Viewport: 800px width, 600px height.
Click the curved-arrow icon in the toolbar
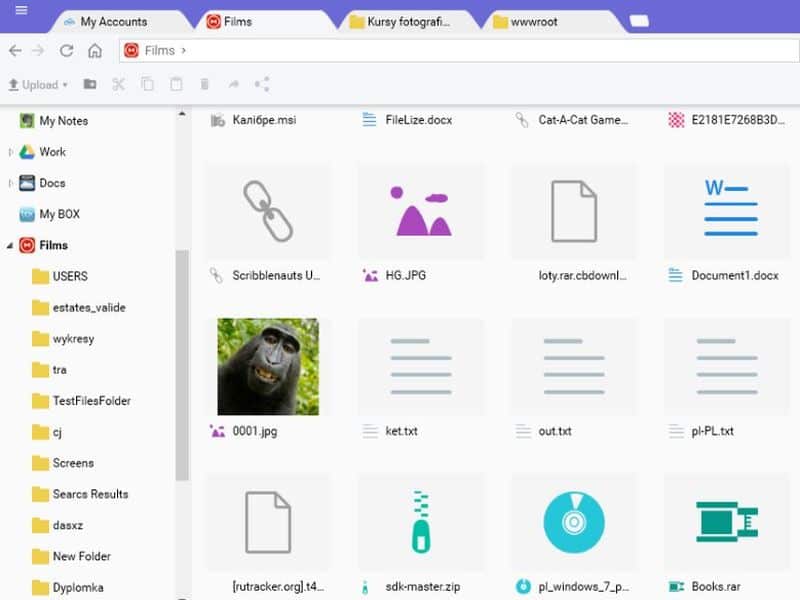pos(234,84)
